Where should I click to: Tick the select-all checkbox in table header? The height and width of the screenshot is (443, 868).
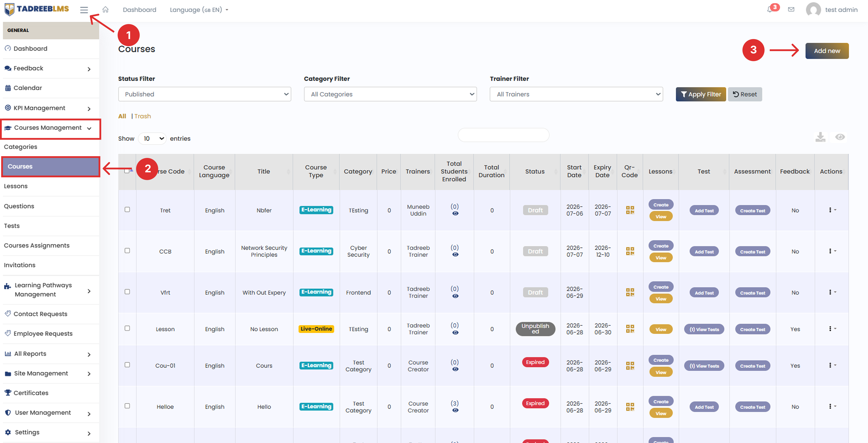pos(127,171)
